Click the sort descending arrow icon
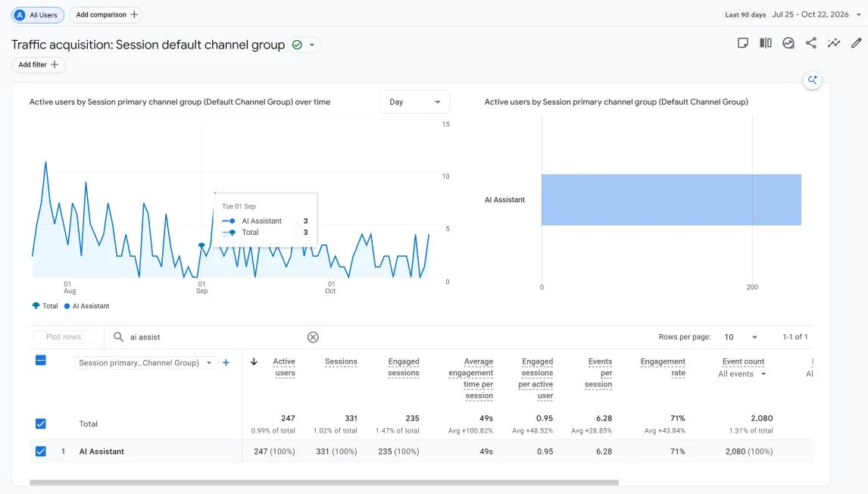Screen dimensions: 868x494 tap(254, 361)
